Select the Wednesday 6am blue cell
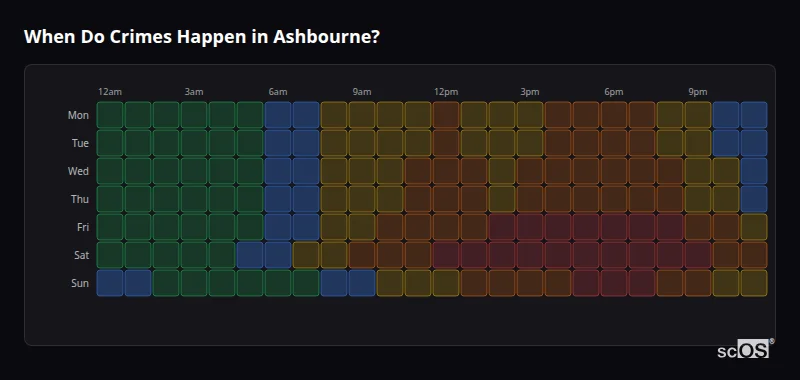Image resolution: width=800 pixels, height=380 pixels. coord(278,171)
